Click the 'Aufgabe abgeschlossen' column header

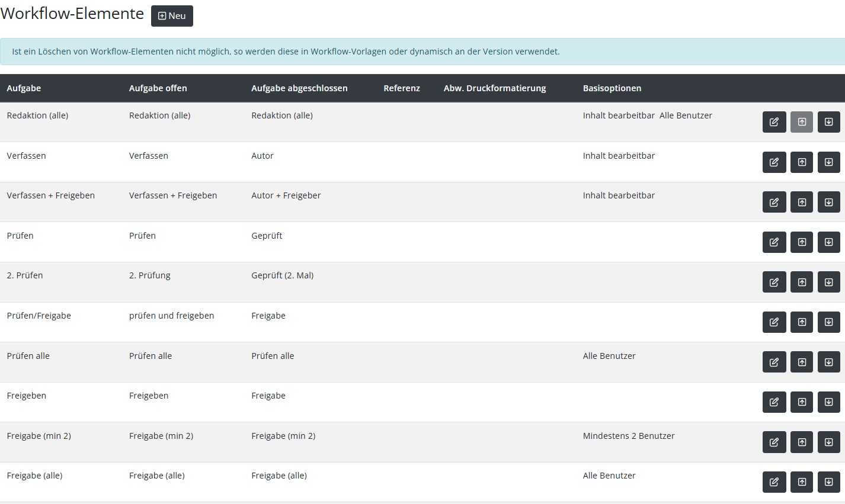[299, 88]
